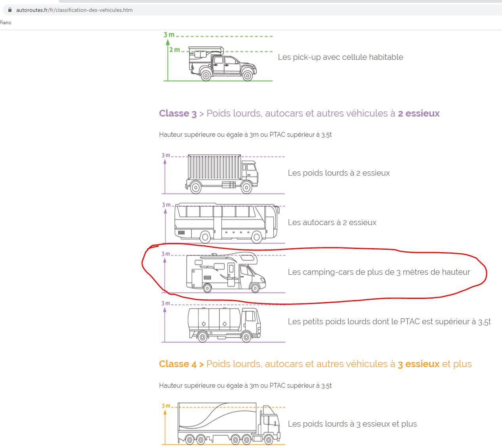The height and width of the screenshot is (448, 502).
Task: Click the orange Classe 4 heading
Action: click(315, 364)
